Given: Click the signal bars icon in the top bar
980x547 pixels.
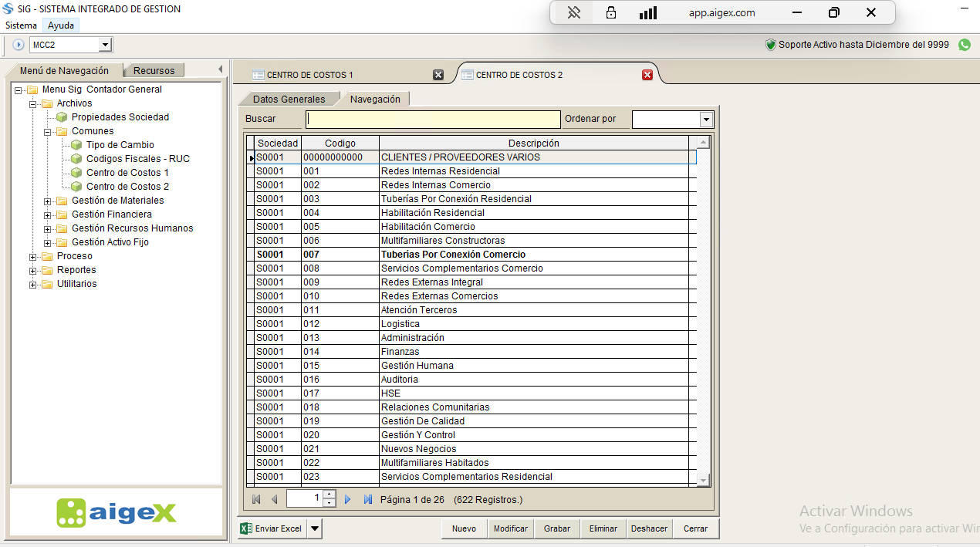Looking at the screenshot, I should (x=648, y=12).
